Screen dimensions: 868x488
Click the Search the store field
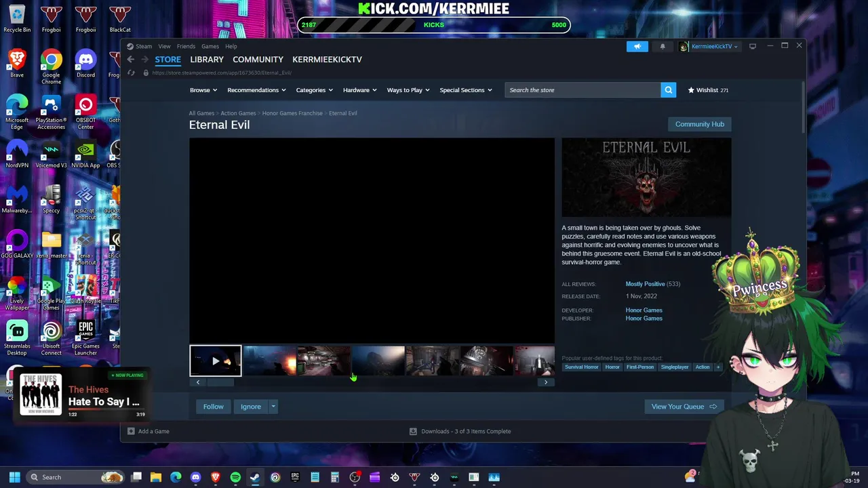pyautogui.click(x=583, y=90)
